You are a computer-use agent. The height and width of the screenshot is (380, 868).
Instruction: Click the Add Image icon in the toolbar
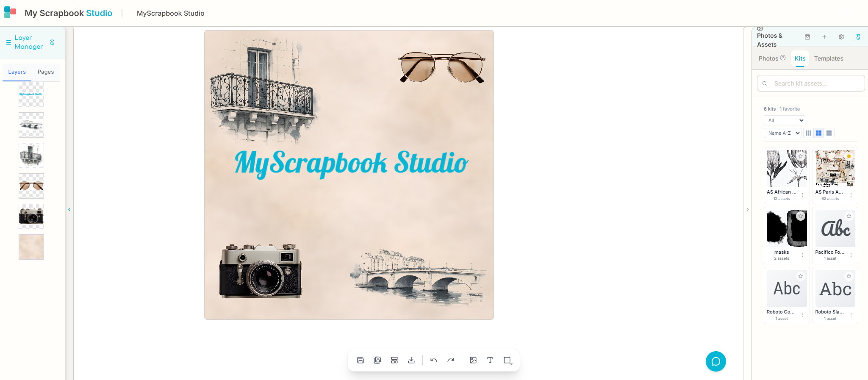pyautogui.click(x=473, y=360)
